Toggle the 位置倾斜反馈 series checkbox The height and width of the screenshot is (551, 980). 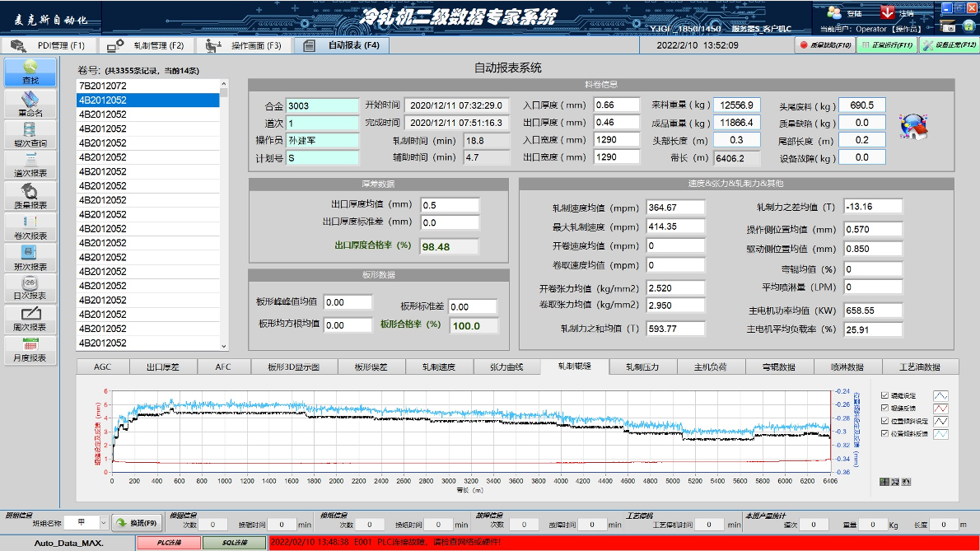[x=884, y=433]
